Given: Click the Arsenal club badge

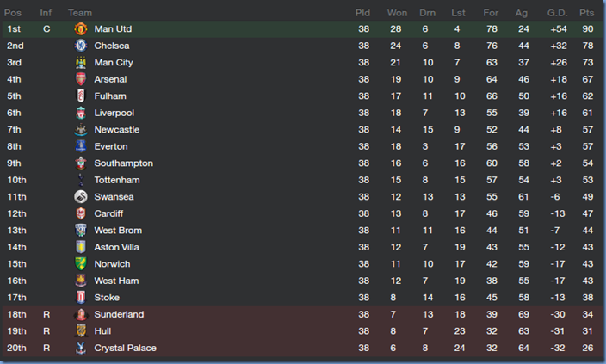Looking at the screenshot, I should coord(81,79).
